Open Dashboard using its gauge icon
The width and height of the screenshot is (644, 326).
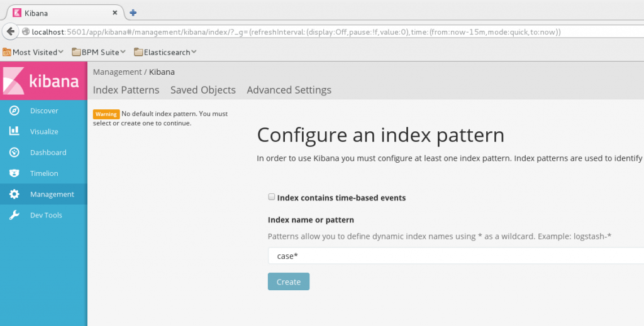(x=14, y=153)
